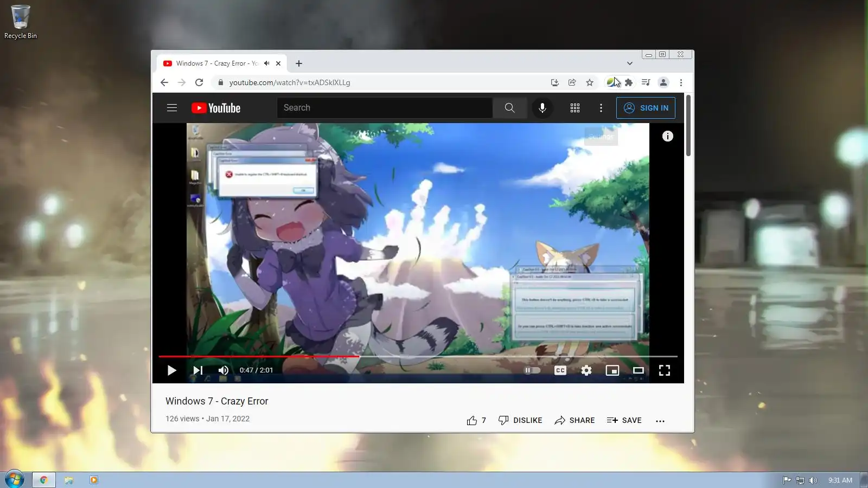The image size is (868, 488).
Task: Open system volume speaker in tray
Action: (813, 480)
